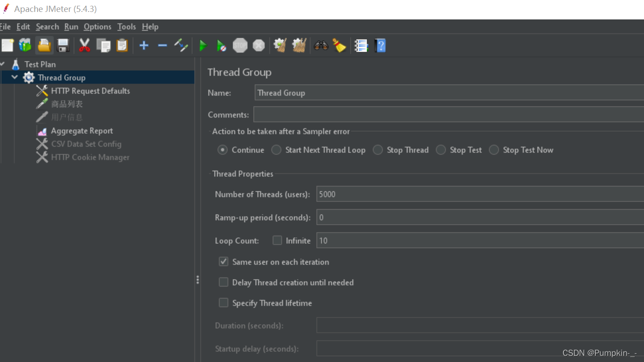Select the Continue radio button
644x362 pixels.
222,150
